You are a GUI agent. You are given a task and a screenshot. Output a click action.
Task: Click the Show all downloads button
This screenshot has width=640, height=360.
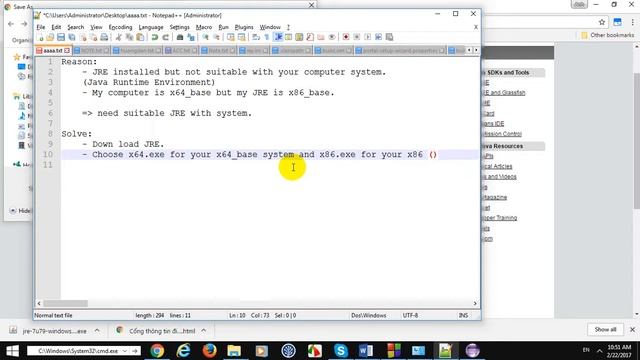[x=605, y=329]
